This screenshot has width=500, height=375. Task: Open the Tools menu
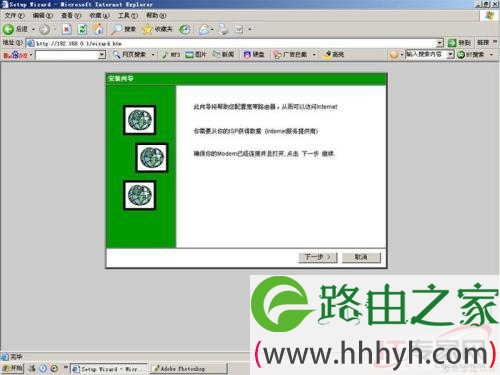coord(128,15)
